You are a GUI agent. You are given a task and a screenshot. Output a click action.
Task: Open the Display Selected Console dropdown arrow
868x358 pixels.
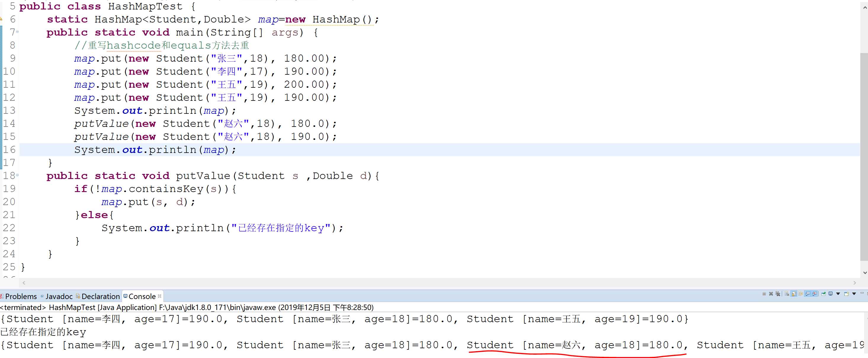[838, 294]
